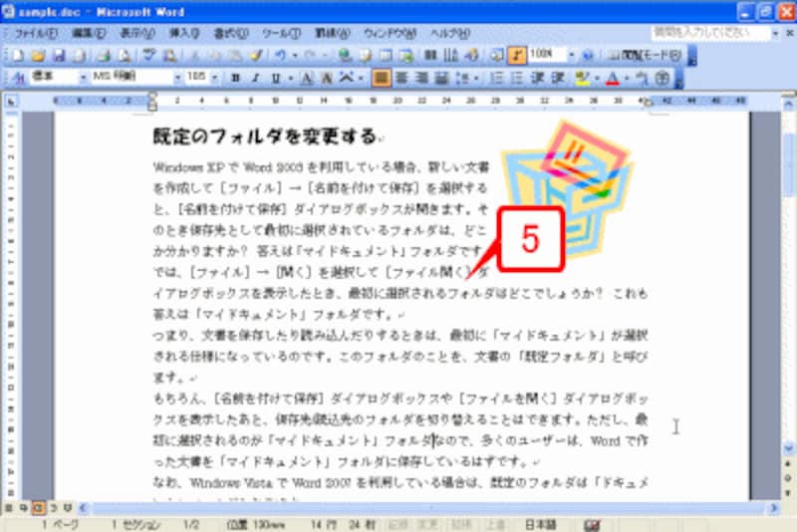This screenshot has height=532, width=797.
Task: Open the 編集(E) menu
Action: click(89, 34)
